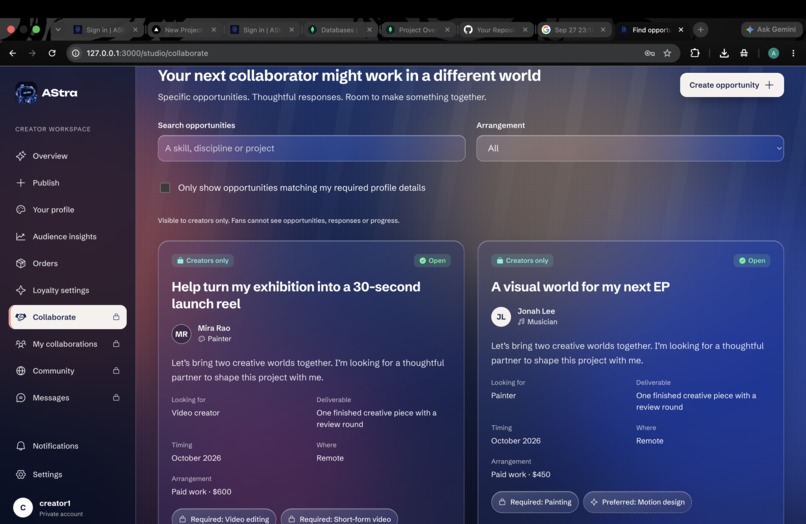Click the site info icon in address bar
The height and width of the screenshot is (524, 806).
76,53
